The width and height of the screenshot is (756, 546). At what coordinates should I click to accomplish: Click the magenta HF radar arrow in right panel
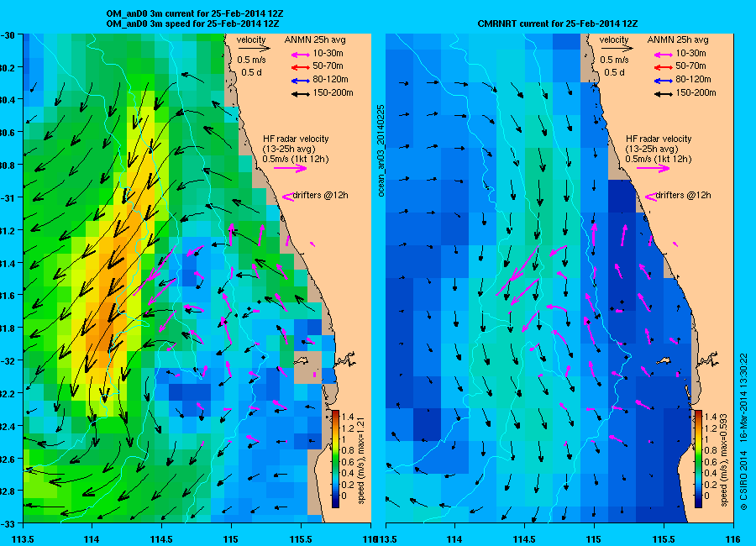[x=654, y=168]
